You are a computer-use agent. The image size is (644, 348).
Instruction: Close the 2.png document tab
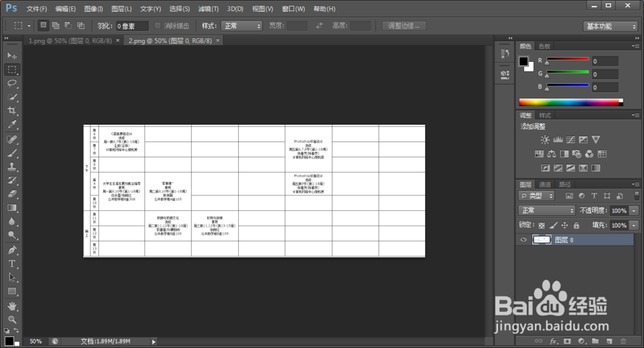pyautogui.click(x=218, y=40)
